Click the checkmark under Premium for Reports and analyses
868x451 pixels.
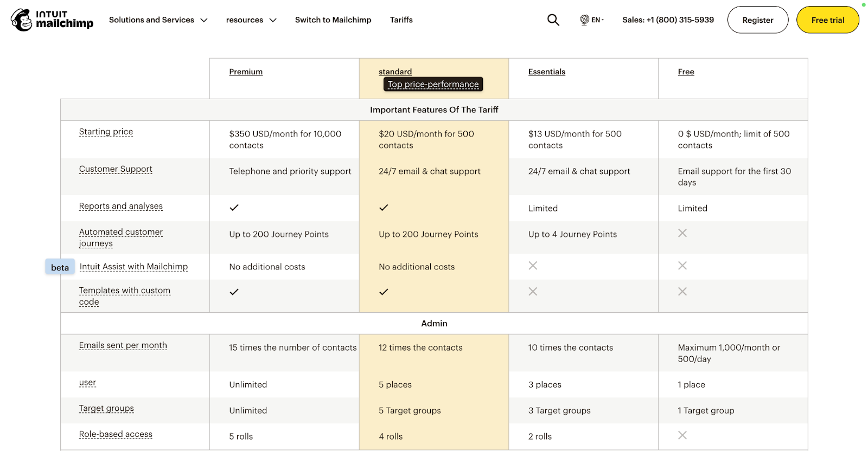coord(234,207)
